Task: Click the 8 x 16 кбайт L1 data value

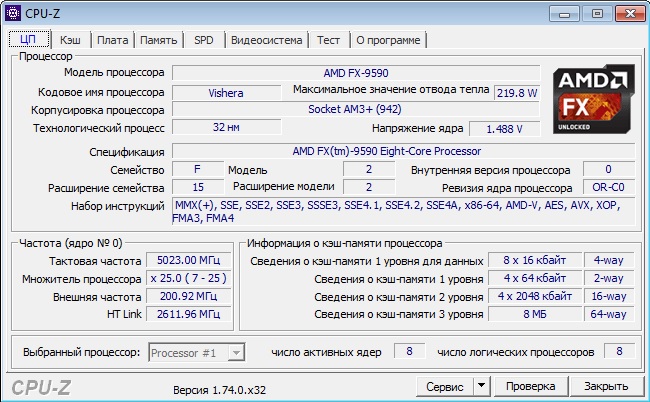Action: tap(535, 260)
